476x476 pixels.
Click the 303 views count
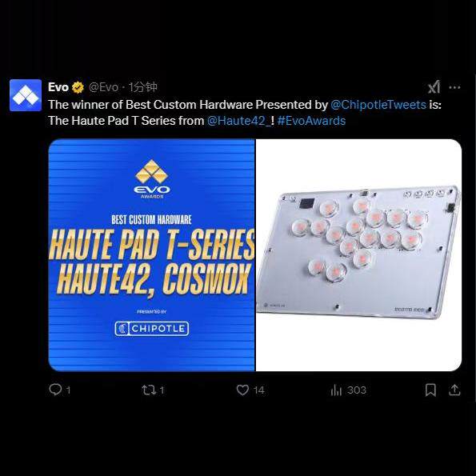(357, 390)
